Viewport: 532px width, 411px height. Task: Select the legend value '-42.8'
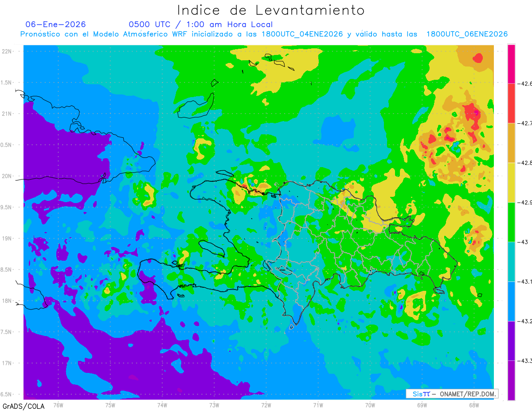[525, 163]
